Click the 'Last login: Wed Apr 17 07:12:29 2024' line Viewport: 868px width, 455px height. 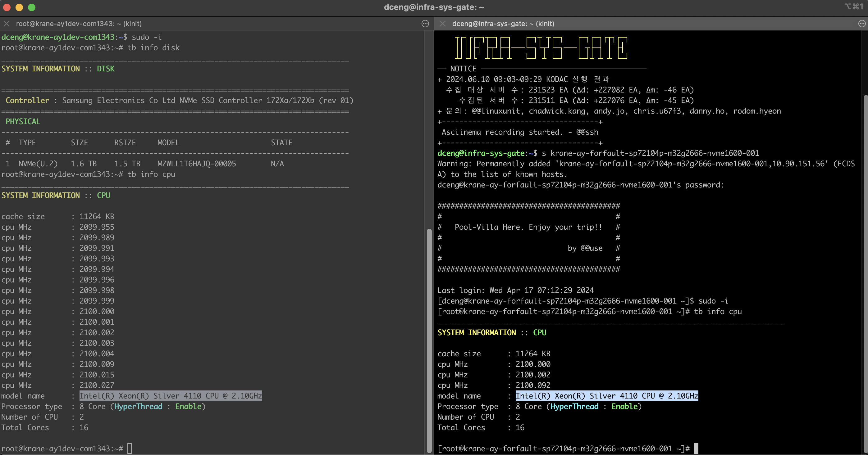click(515, 291)
